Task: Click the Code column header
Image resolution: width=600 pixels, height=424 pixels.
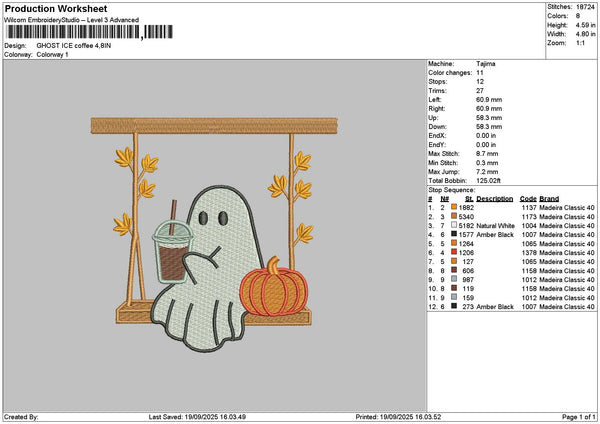Action: coord(528,198)
